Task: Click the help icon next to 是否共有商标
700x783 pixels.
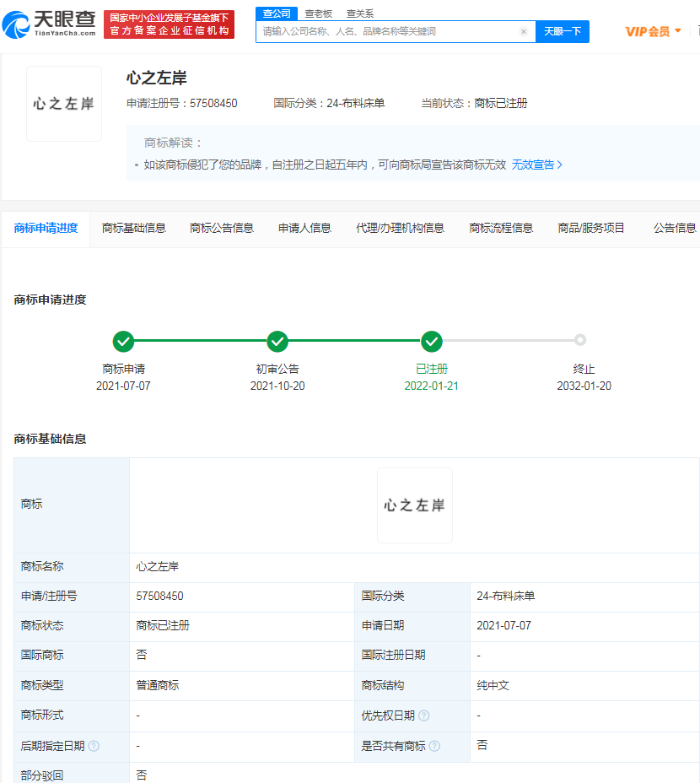Action: click(x=434, y=746)
